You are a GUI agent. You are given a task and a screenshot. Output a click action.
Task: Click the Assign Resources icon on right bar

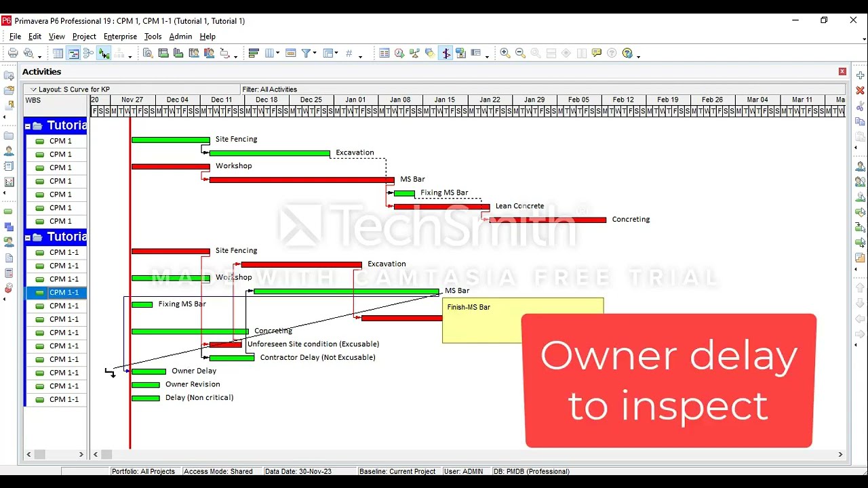pyautogui.click(x=860, y=166)
